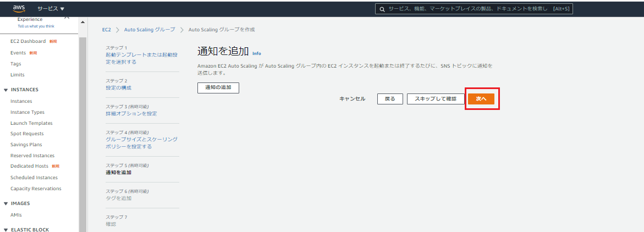This screenshot has width=644, height=232.
Task: Click step 6 タグを追加 label
Action: pos(118,198)
